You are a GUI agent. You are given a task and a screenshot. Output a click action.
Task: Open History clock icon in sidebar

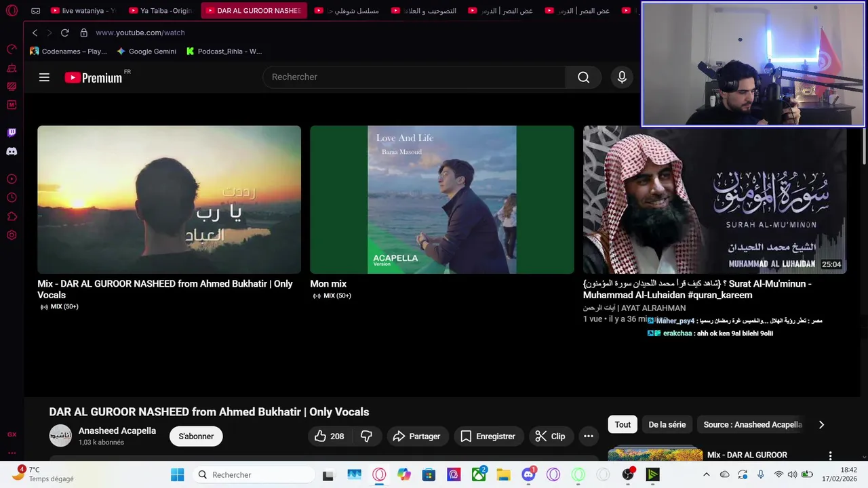tap(12, 198)
